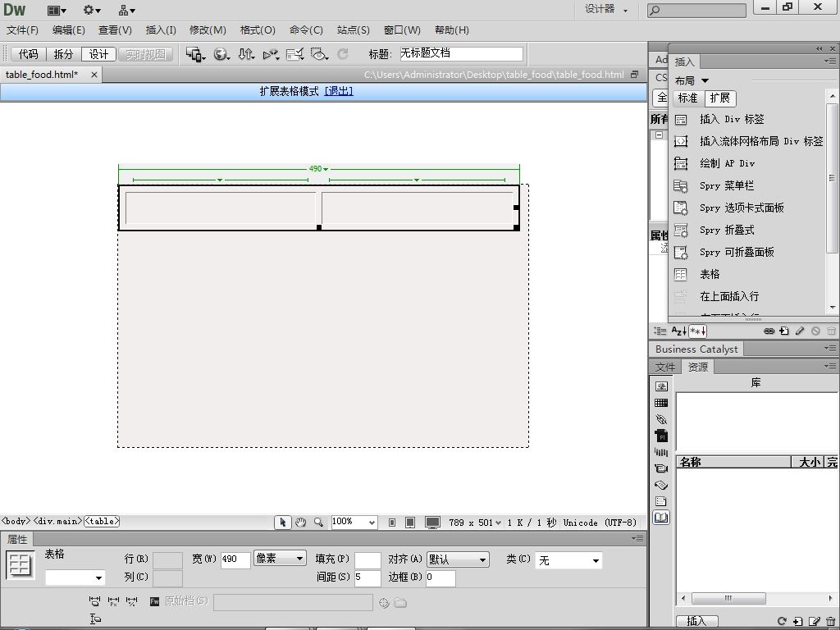Switch to mobile size window icon

(392, 523)
